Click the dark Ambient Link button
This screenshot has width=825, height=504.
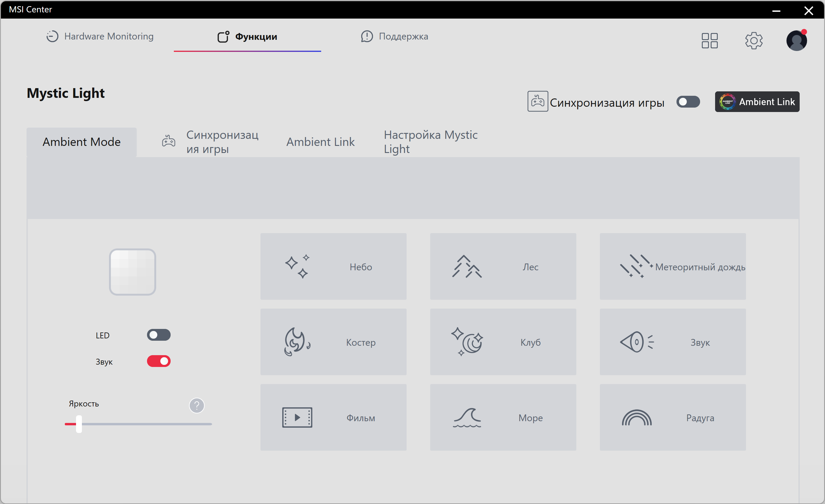coord(757,102)
